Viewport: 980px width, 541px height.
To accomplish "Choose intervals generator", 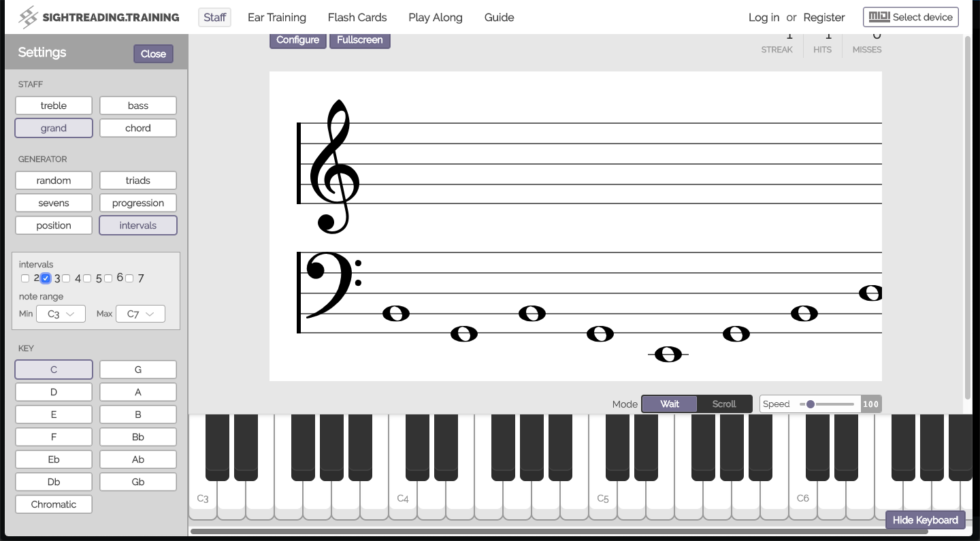I will 138,225.
